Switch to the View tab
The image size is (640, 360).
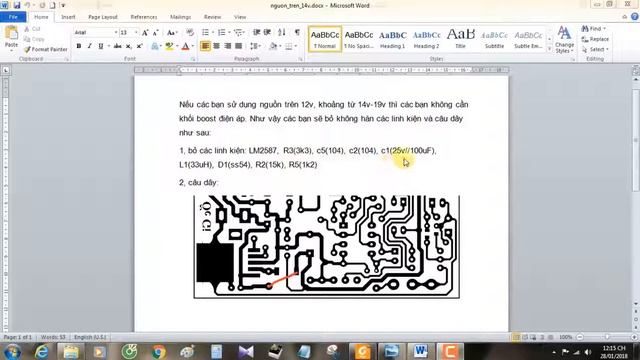tap(240, 17)
